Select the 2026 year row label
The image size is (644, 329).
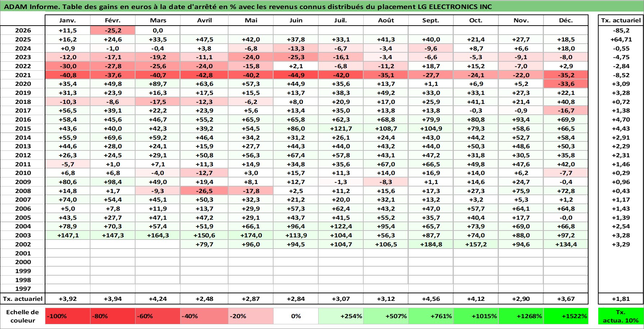tap(23, 31)
